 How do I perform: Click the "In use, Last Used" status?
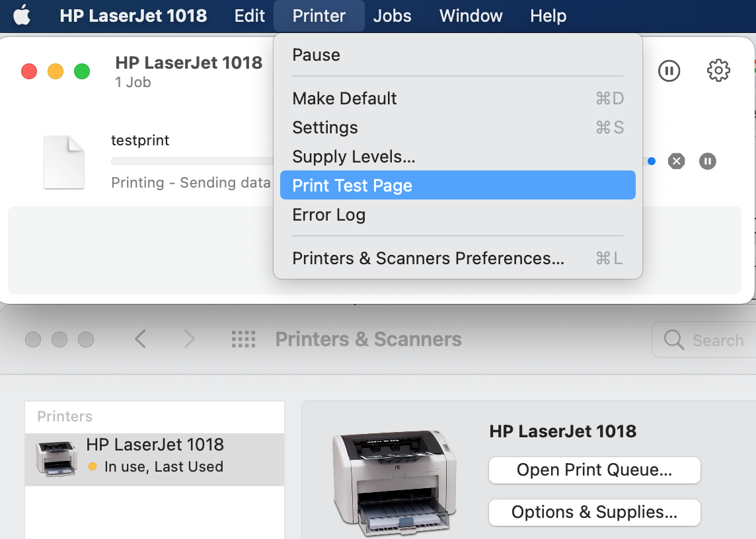click(164, 467)
